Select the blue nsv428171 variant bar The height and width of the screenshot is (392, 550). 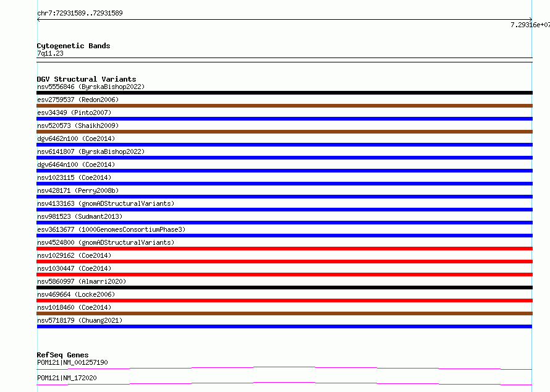point(284,197)
